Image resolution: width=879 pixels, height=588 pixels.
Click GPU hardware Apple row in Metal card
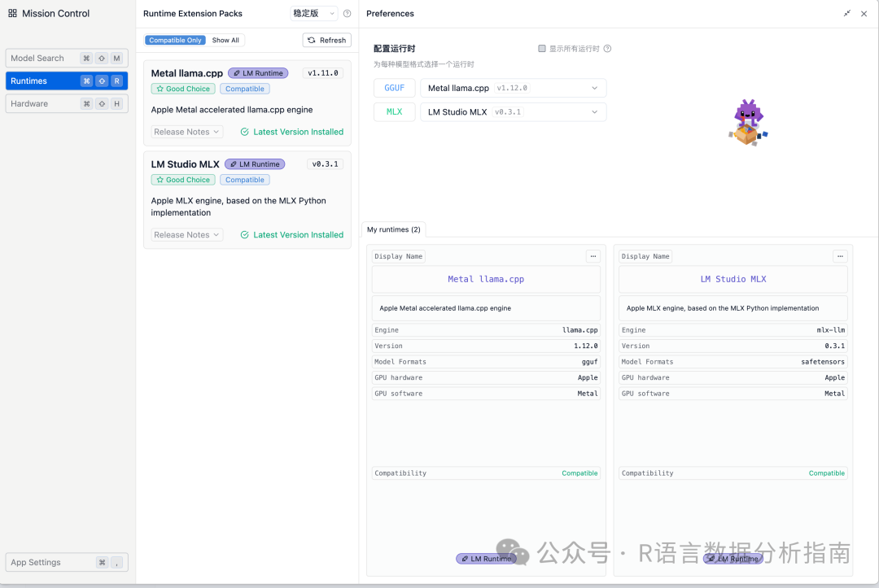(x=486, y=378)
